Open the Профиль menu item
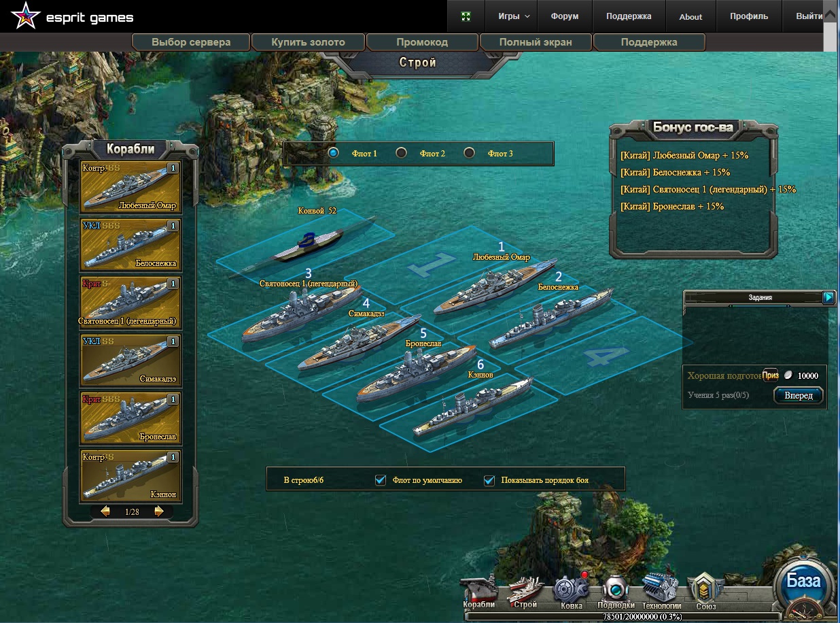This screenshot has width=840, height=623. 748,16
